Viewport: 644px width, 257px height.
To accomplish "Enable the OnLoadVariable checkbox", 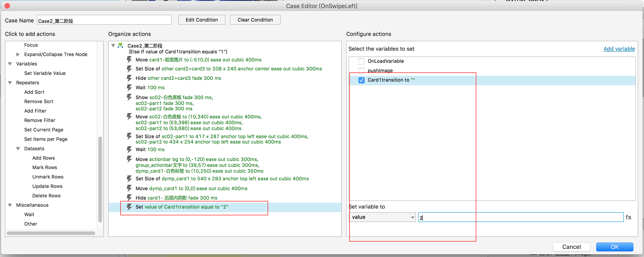I will pyautogui.click(x=361, y=61).
